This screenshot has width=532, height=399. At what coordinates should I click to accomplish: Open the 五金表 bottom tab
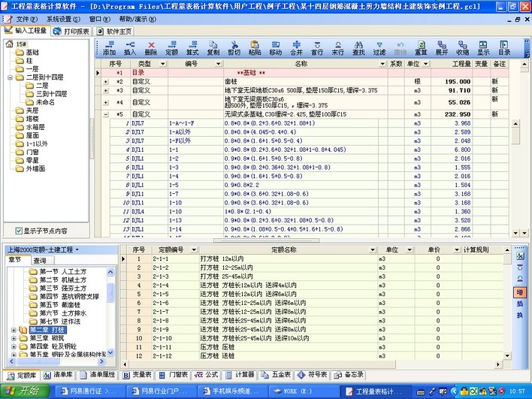[x=276, y=375]
